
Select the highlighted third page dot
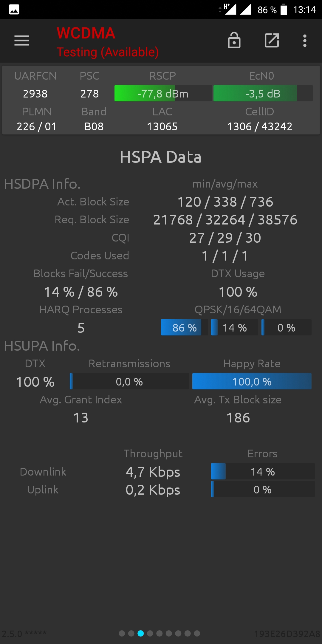[141, 633]
